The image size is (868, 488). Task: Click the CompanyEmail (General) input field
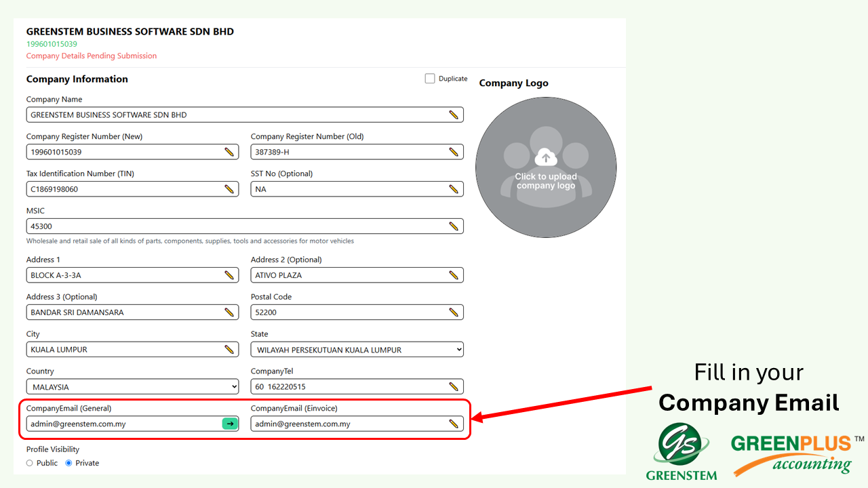click(133, 424)
